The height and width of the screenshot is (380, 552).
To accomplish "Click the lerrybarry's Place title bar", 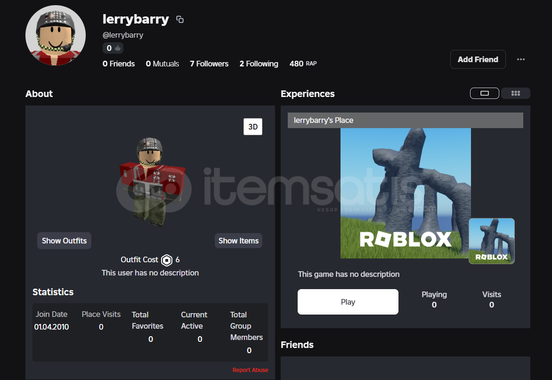I will point(405,120).
